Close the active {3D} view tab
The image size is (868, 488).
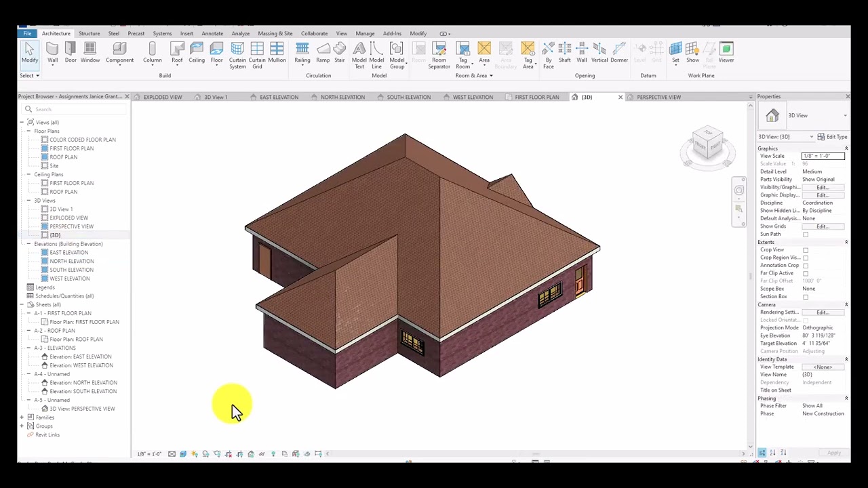click(x=620, y=97)
